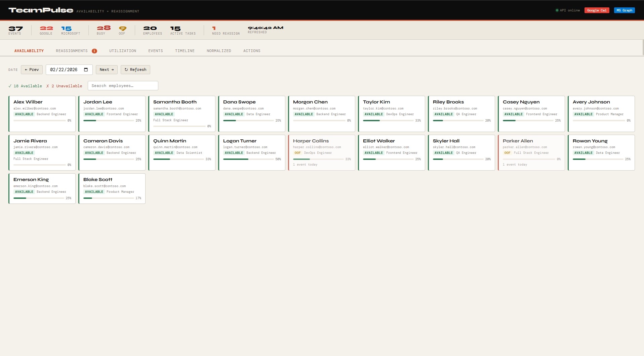Click the 9 OOF statistic
644x356 pixels.
[x=122, y=30]
